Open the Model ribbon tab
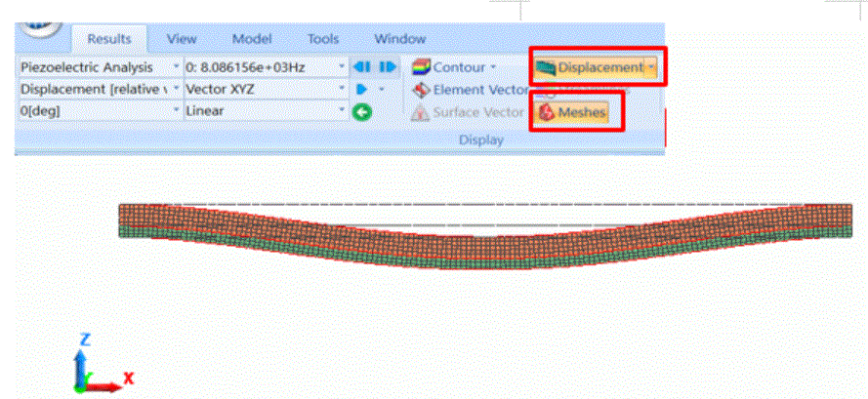Screen dimensions: 868x399 [252, 39]
